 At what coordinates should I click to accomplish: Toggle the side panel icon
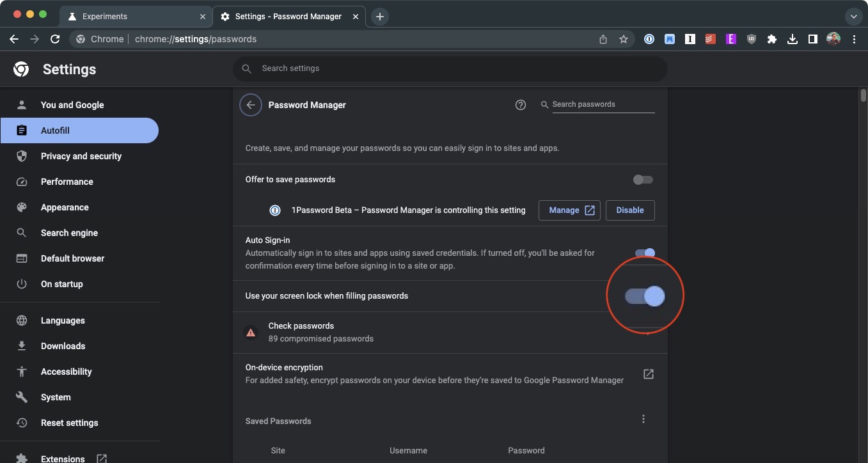813,39
